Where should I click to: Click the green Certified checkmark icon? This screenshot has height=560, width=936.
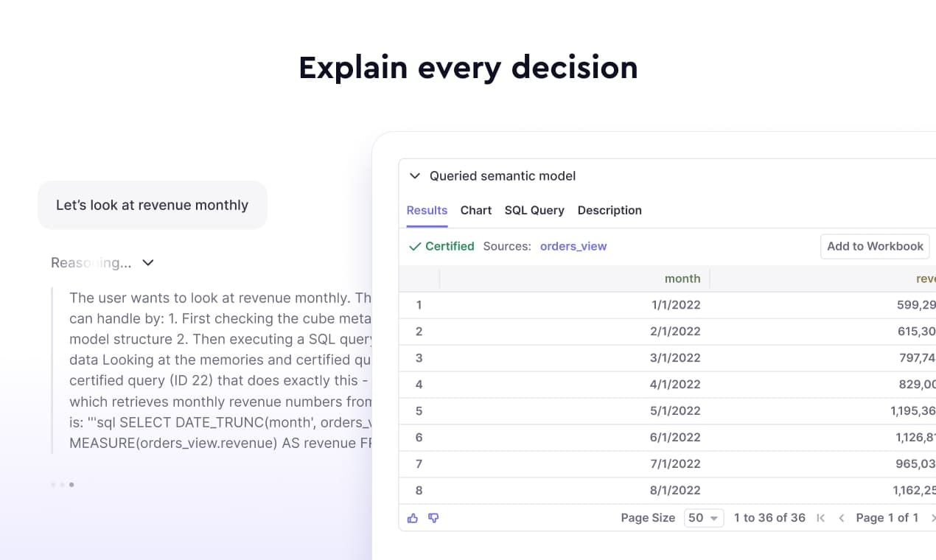[x=415, y=247]
